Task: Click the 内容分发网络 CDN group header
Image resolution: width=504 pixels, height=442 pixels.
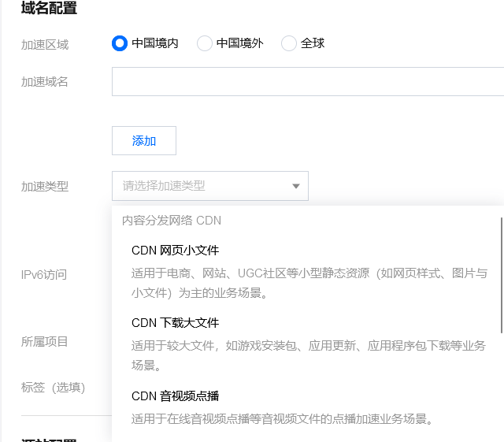Action: click(x=172, y=221)
